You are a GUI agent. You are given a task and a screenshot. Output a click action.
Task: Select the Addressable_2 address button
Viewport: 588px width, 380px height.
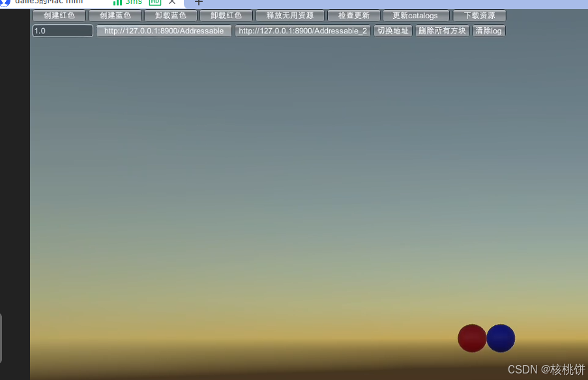click(x=302, y=31)
